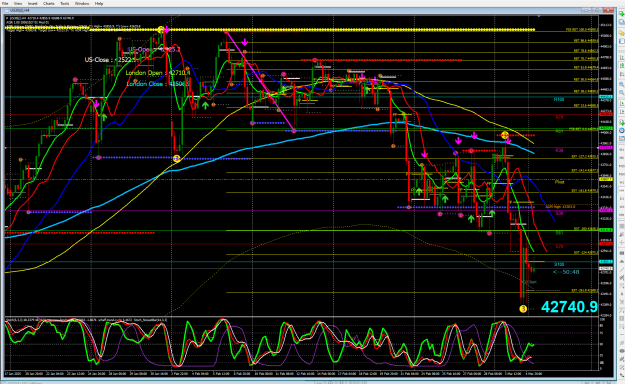Open the Charts menu
This screenshot has width=625, height=384.
tap(49, 3)
